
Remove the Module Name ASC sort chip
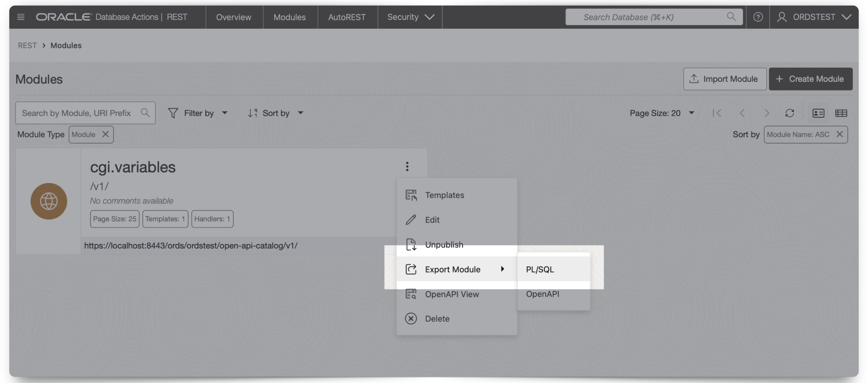point(840,134)
